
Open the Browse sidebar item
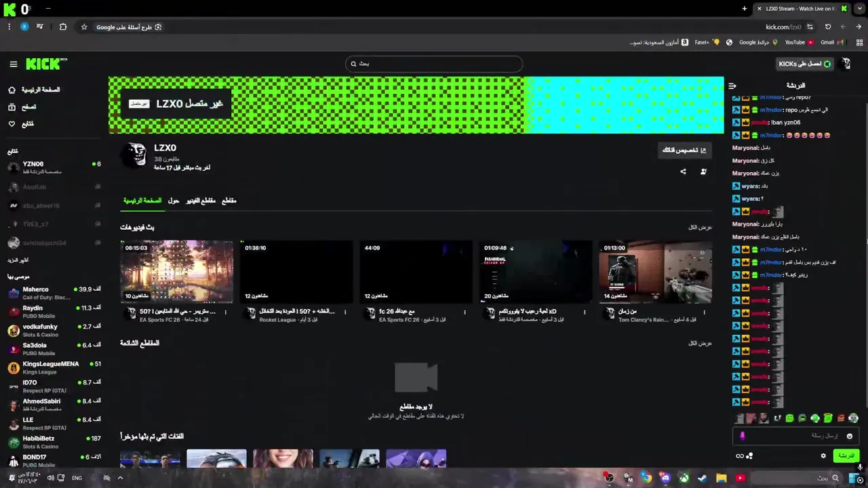click(x=22, y=107)
